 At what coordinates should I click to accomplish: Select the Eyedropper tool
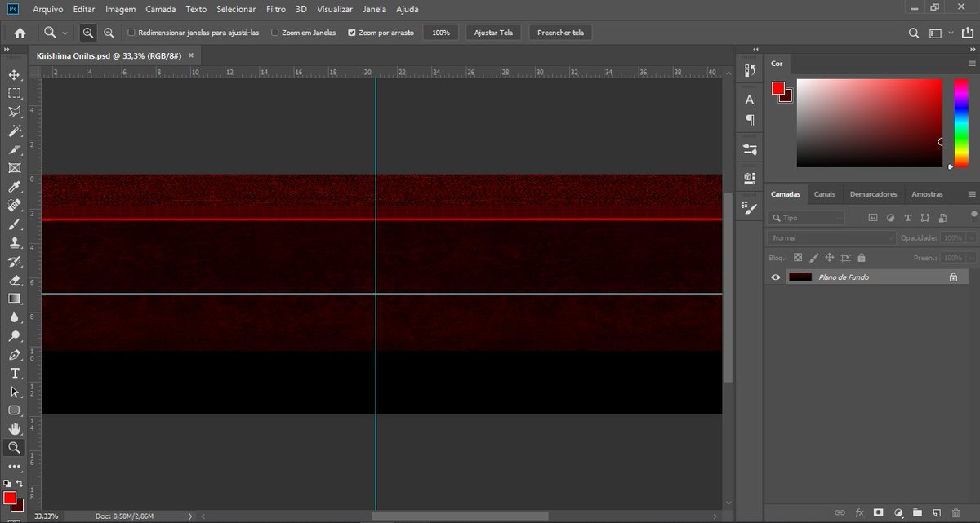click(x=14, y=187)
